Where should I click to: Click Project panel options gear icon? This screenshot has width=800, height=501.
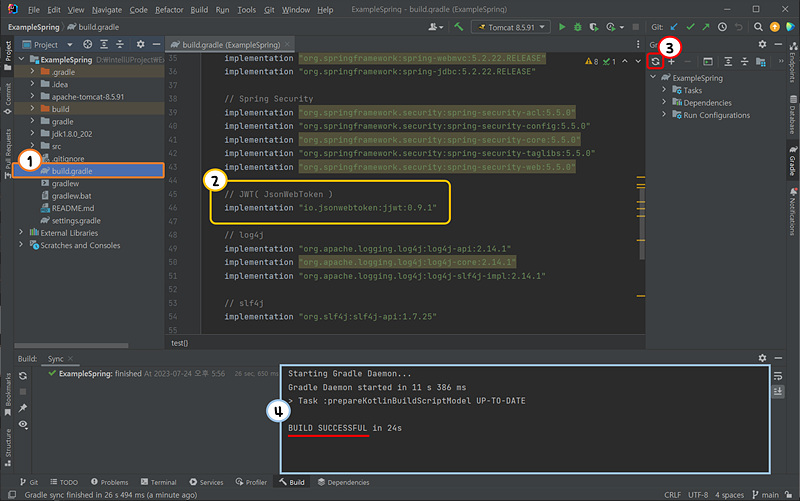[x=140, y=44]
